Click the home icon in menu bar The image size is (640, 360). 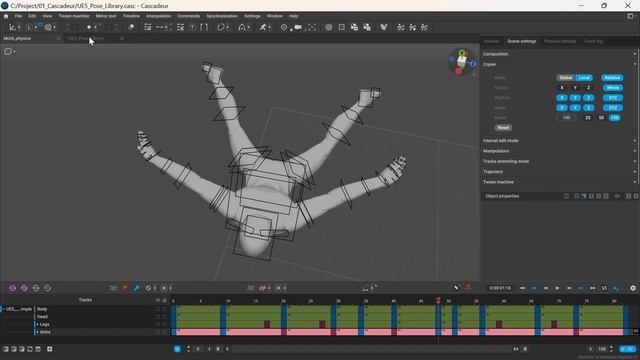click(6, 16)
